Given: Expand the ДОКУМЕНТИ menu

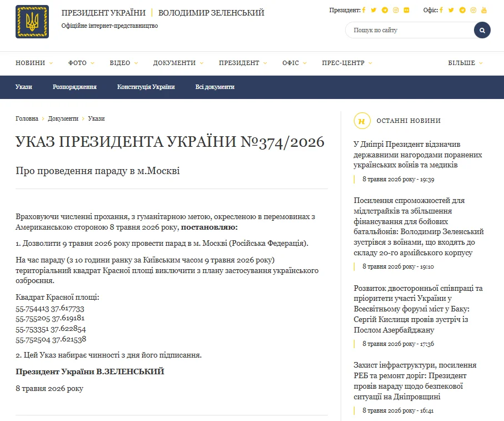Looking at the screenshot, I should click(x=178, y=63).
